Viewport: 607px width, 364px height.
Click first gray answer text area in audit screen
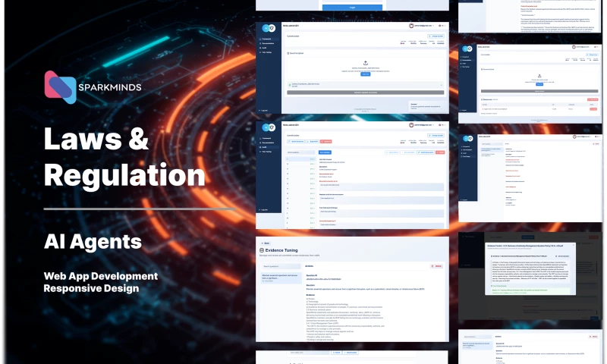[x=382, y=187]
